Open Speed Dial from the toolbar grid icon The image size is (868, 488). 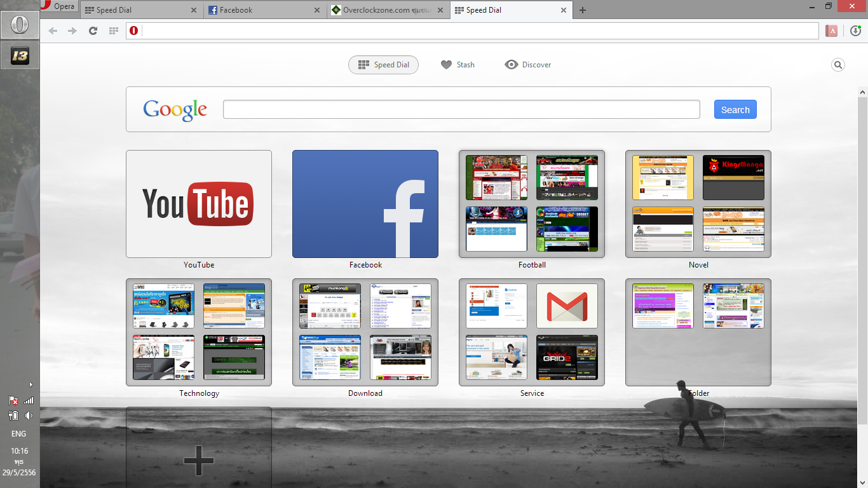click(114, 30)
